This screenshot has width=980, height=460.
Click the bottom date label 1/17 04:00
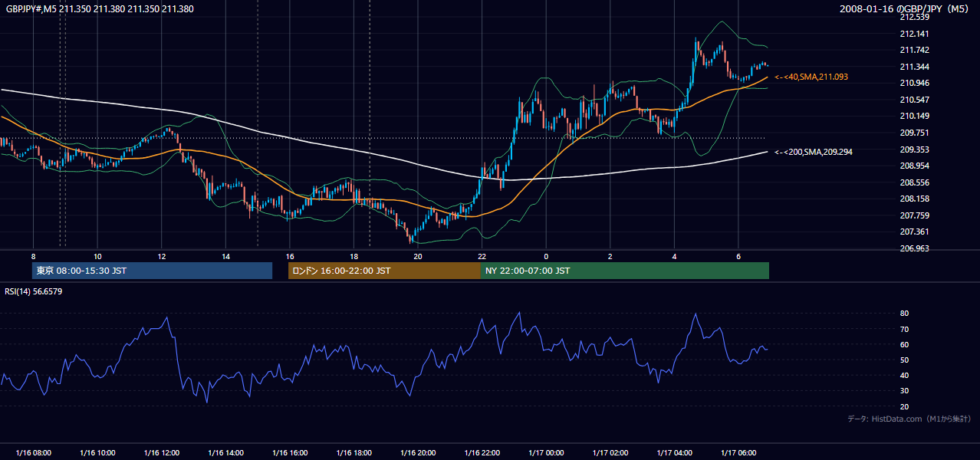point(674,453)
